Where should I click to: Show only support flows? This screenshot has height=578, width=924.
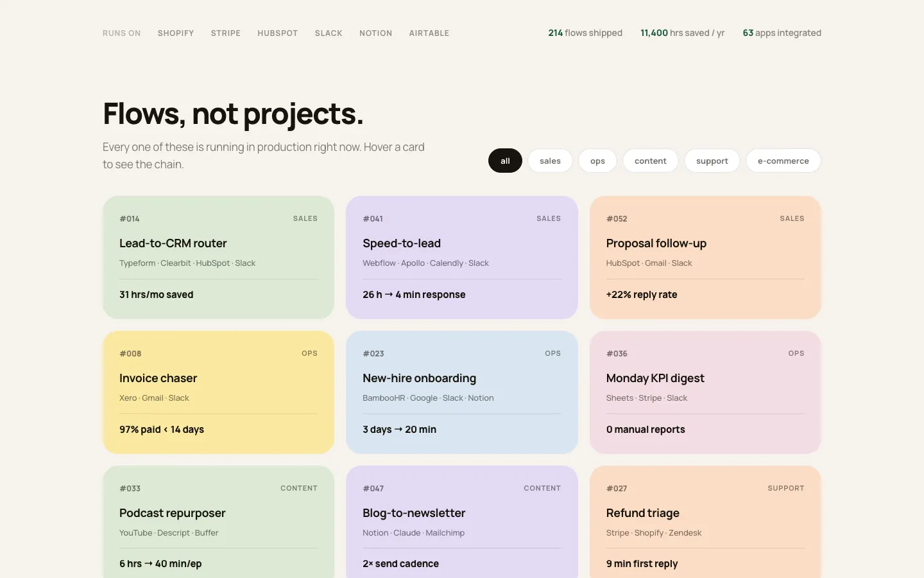pyautogui.click(x=712, y=161)
